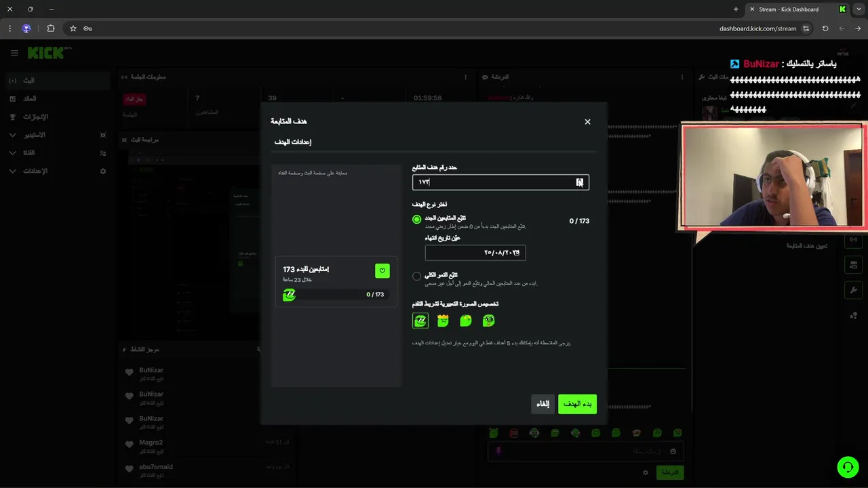Click the site settings tune icon in address bar
Screen dimensions: 868x488
click(806, 28)
